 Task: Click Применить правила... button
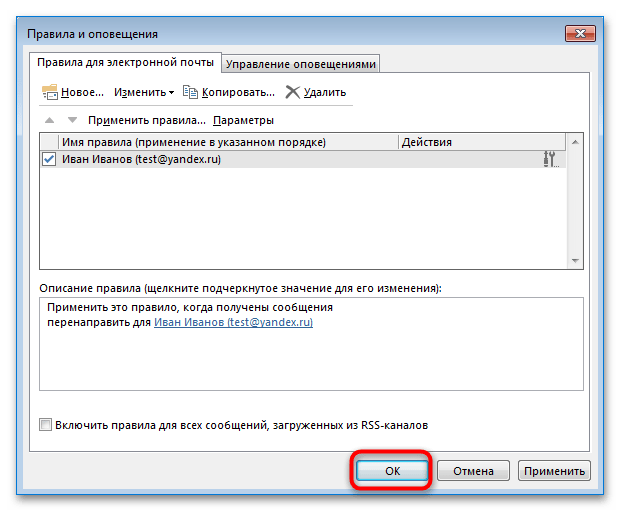tap(147, 120)
